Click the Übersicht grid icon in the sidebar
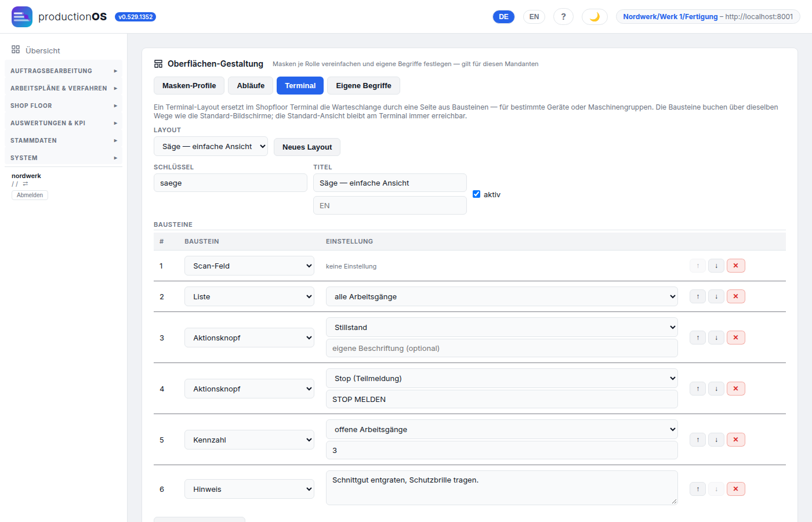Screen dimensions: 812x522 point(16,50)
